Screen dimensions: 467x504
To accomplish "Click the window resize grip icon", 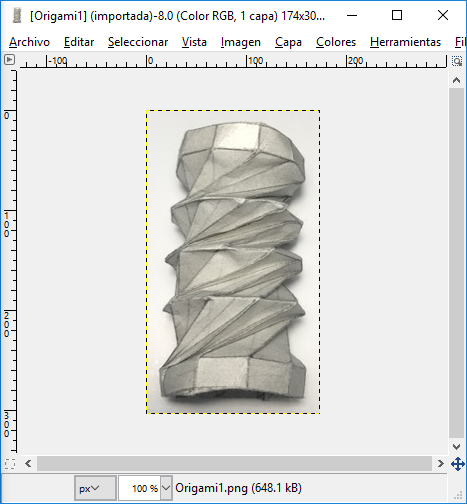I will click(x=458, y=496).
